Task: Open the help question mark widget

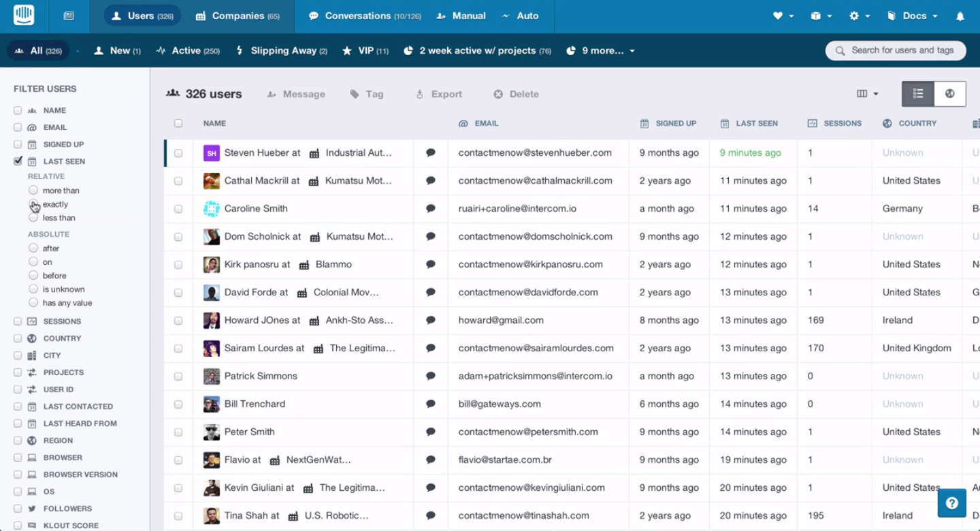Action: tap(951, 503)
